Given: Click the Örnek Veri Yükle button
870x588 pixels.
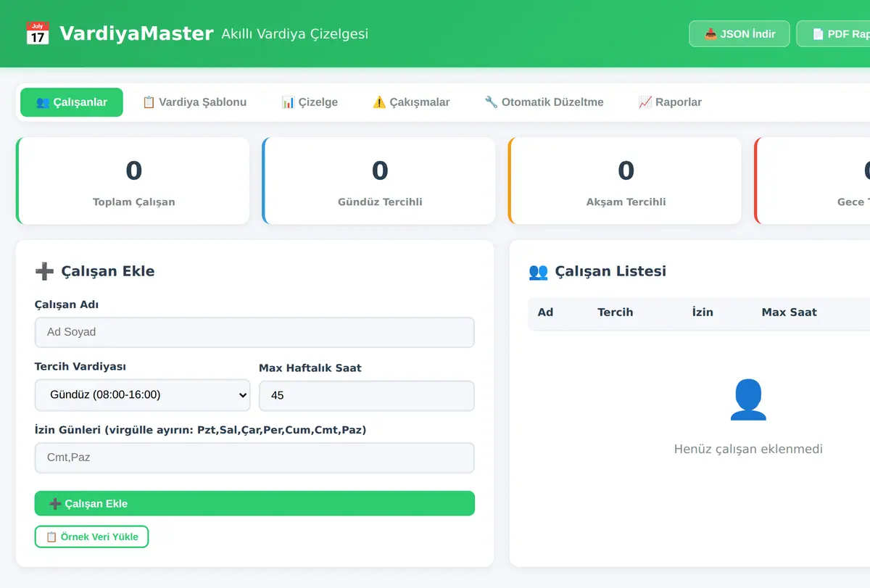Looking at the screenshot, I should pyautogui.click(x=91, y=537).
